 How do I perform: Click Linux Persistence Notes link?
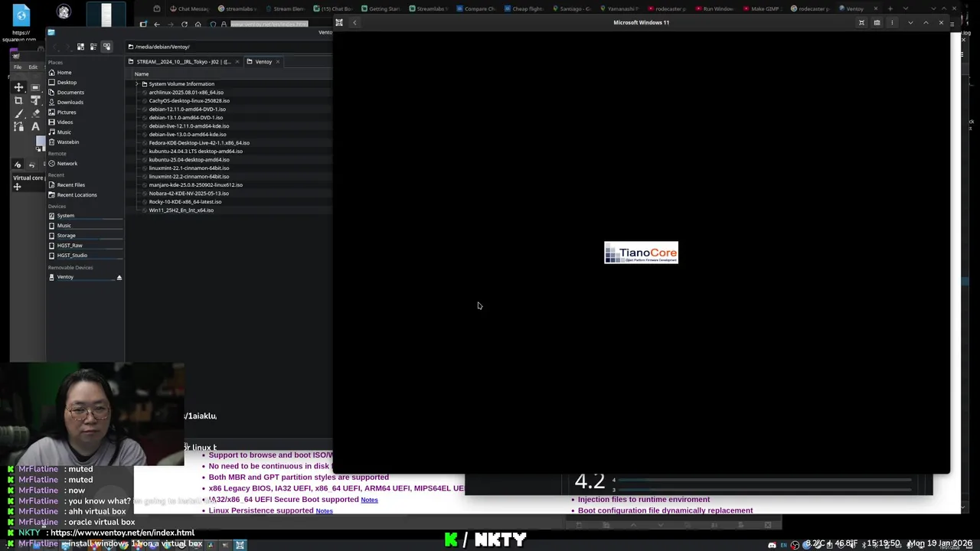coord(324,511)
